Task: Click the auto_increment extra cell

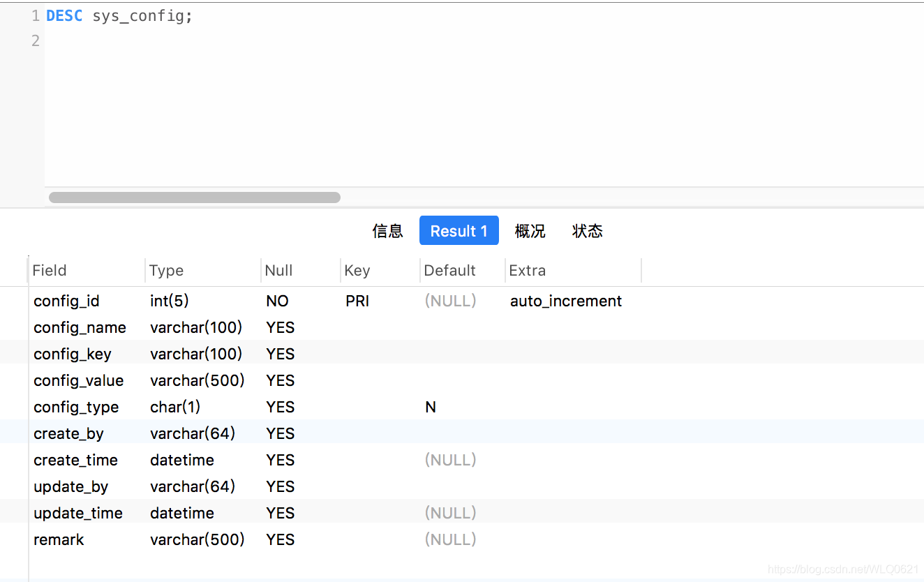Action: [x=566, y=301]
